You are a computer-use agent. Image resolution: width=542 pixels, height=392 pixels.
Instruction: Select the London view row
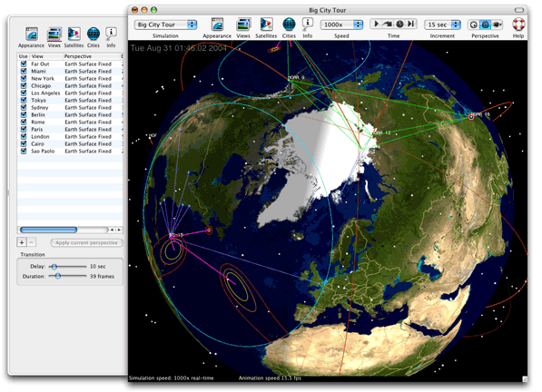(x=71, y=137)
